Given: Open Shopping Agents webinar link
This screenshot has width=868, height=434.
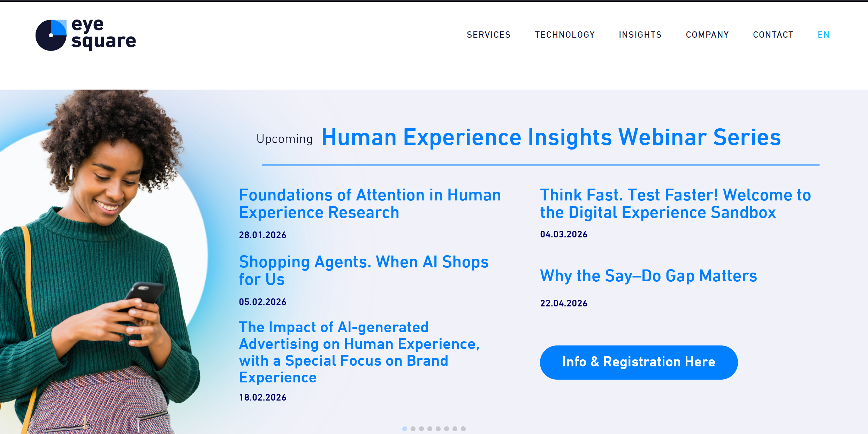Looking at the screenshot, I should [363, 271].
